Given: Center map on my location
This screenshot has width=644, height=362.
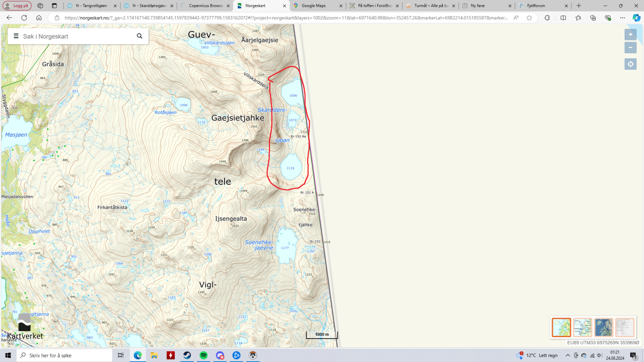Looking at the screenshot, I should [x=630, y=64].
